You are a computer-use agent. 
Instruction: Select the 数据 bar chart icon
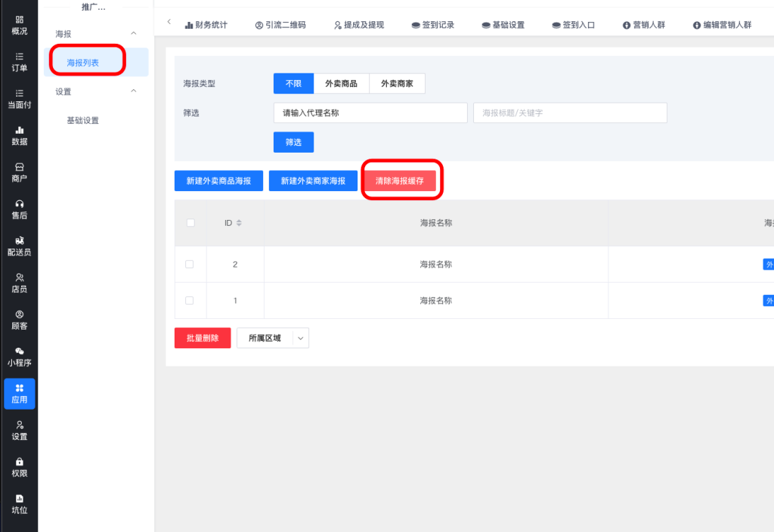point(19,131)
